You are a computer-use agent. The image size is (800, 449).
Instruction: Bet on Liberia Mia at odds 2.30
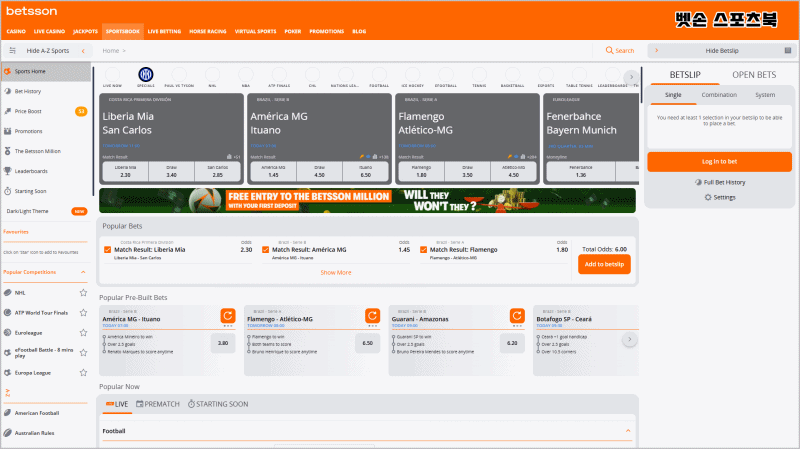[126, 171]
